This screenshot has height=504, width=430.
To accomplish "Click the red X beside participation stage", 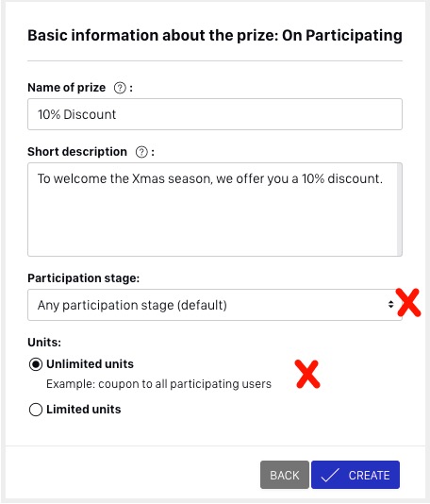I will 408,302.
